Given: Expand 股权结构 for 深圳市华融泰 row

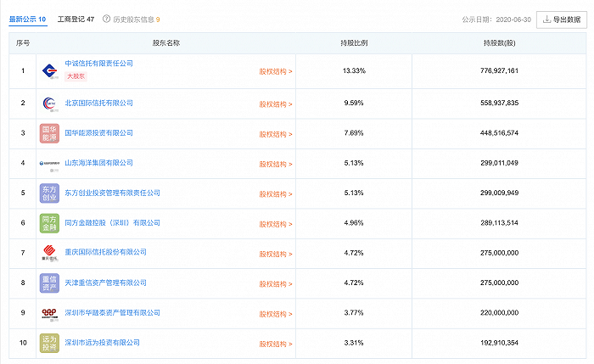Looking at the screenshot, I should [x=276, y=315].
